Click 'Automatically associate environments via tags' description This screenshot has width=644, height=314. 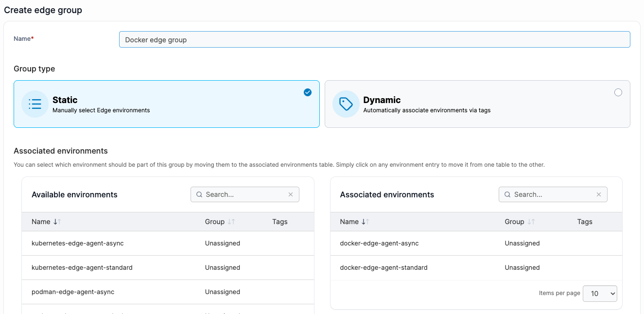pyautogui.click(x=427, y=110)
